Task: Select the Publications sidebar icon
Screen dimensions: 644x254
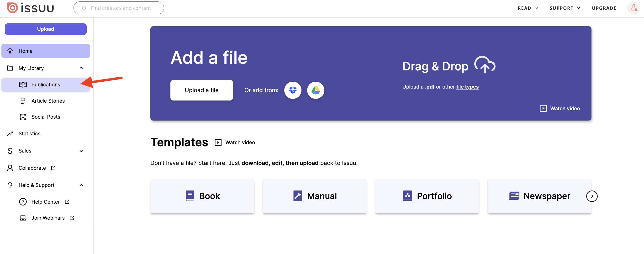Action: 23,85
